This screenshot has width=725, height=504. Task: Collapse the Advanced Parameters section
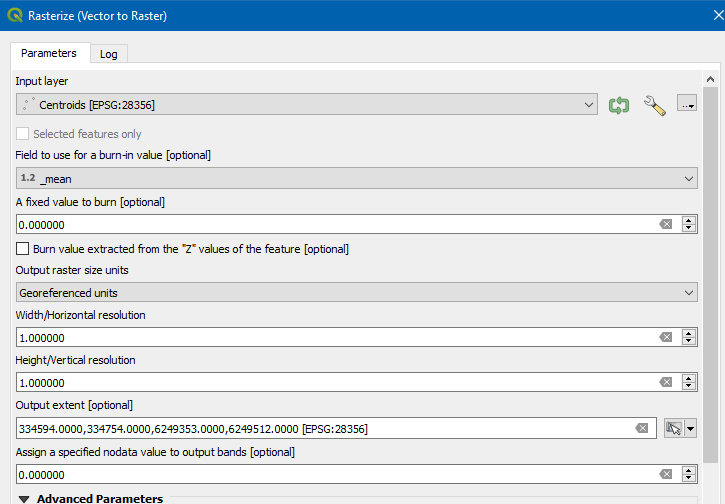point(24,499)
